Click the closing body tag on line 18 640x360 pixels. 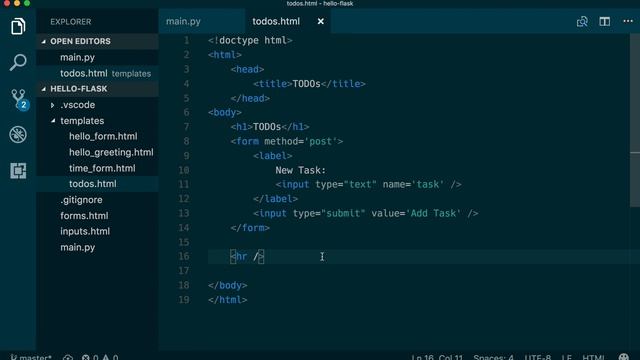tap(227, 285)
